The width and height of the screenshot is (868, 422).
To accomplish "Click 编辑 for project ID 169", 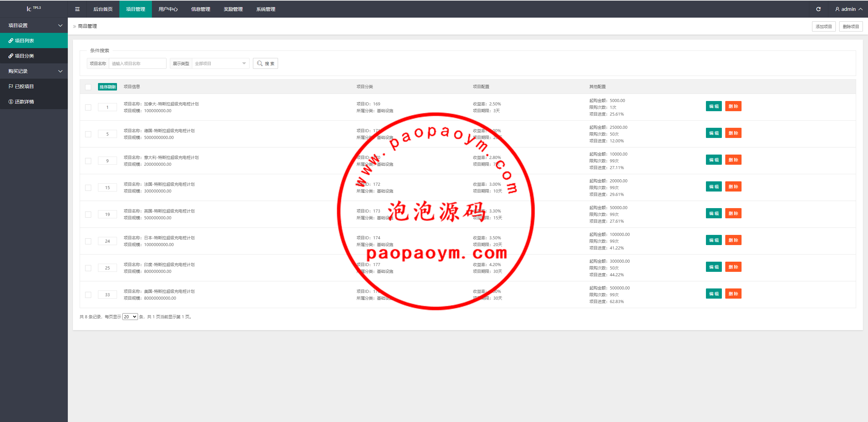I will click(713, 106).
